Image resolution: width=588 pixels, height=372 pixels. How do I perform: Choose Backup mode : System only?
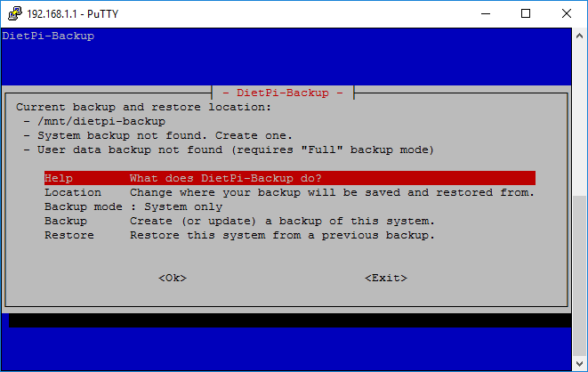(x=133, y=206)
